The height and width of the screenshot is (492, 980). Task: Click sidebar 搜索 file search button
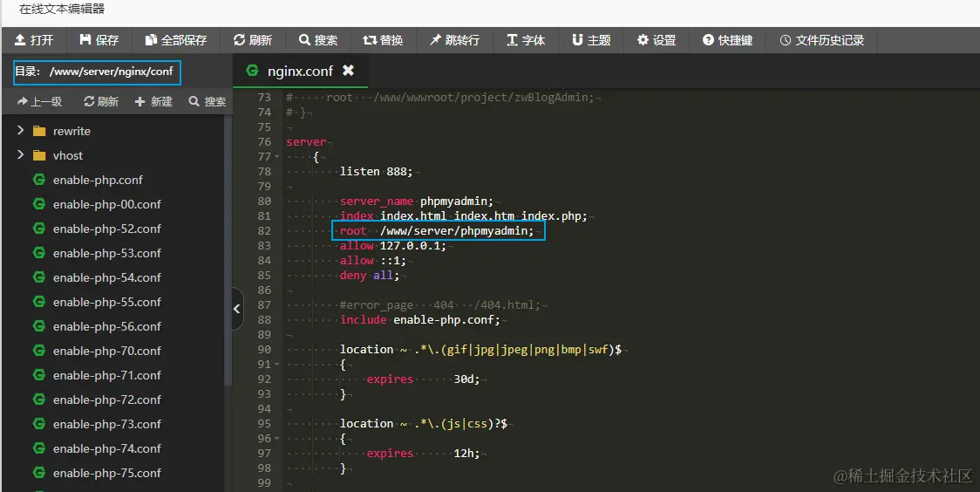pos(208,101)
